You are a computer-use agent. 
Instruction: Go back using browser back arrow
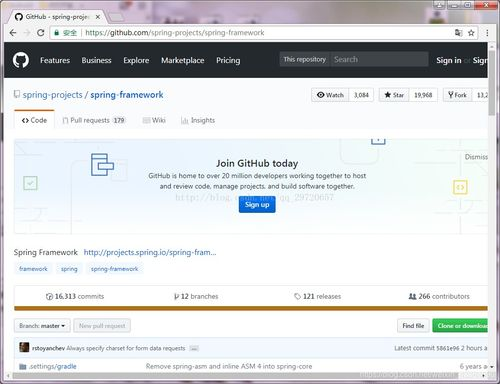13,33
